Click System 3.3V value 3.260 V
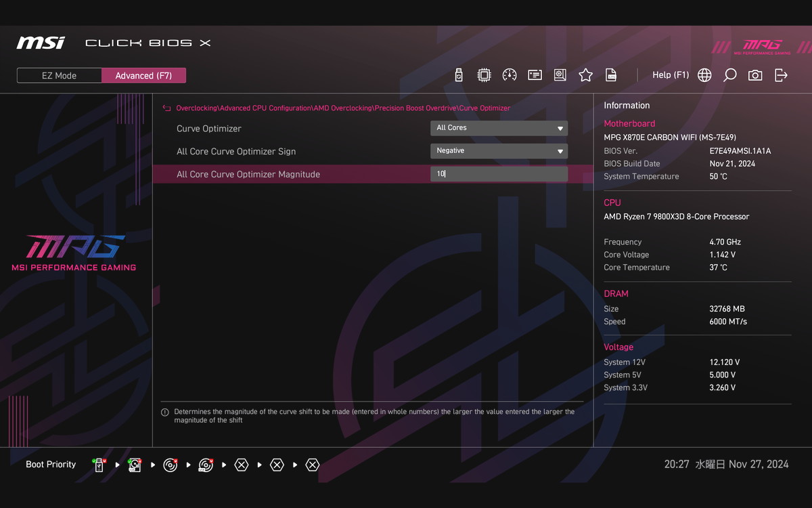 [723, 388]
